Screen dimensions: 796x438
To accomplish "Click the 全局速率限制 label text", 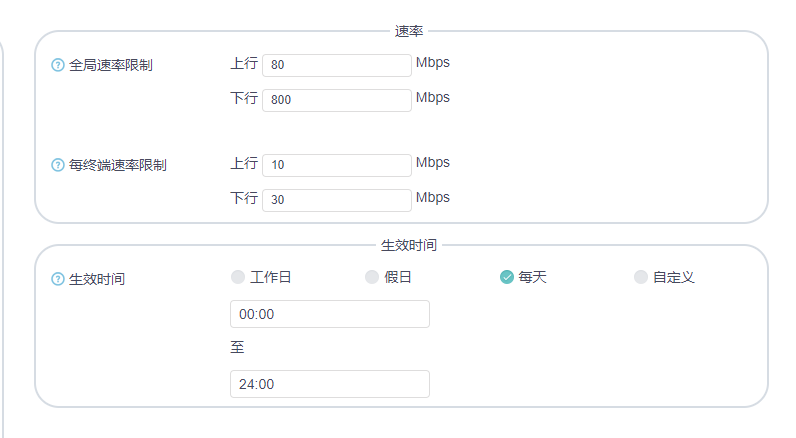I will (x=111, y=65).
